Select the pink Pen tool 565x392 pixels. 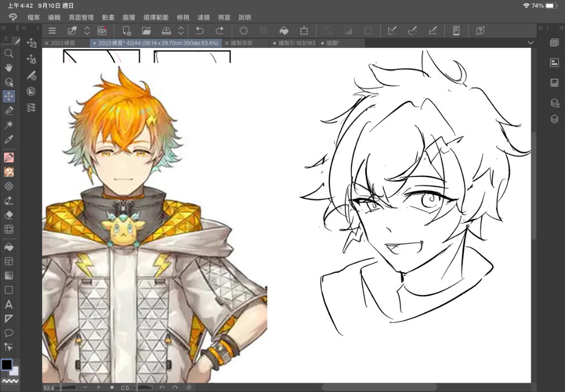9,157
